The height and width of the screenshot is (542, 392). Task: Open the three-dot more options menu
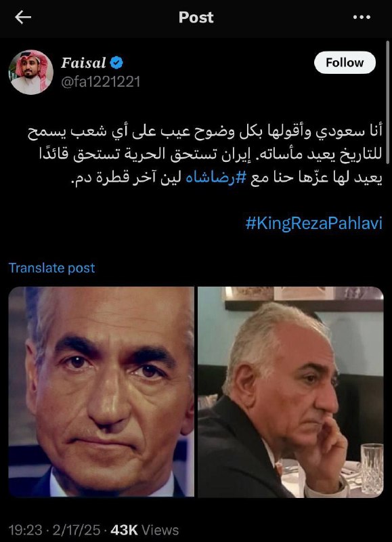coord(362,17)
